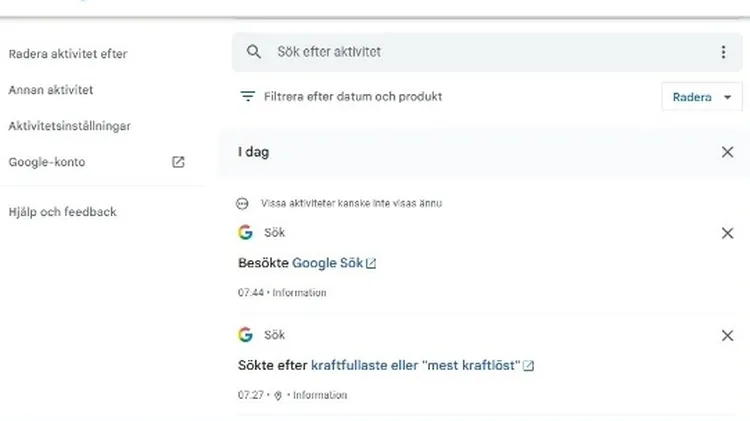750x421 pixels.
Task: Dismiss the 'I dag' activity group
Action: [727, 152]
